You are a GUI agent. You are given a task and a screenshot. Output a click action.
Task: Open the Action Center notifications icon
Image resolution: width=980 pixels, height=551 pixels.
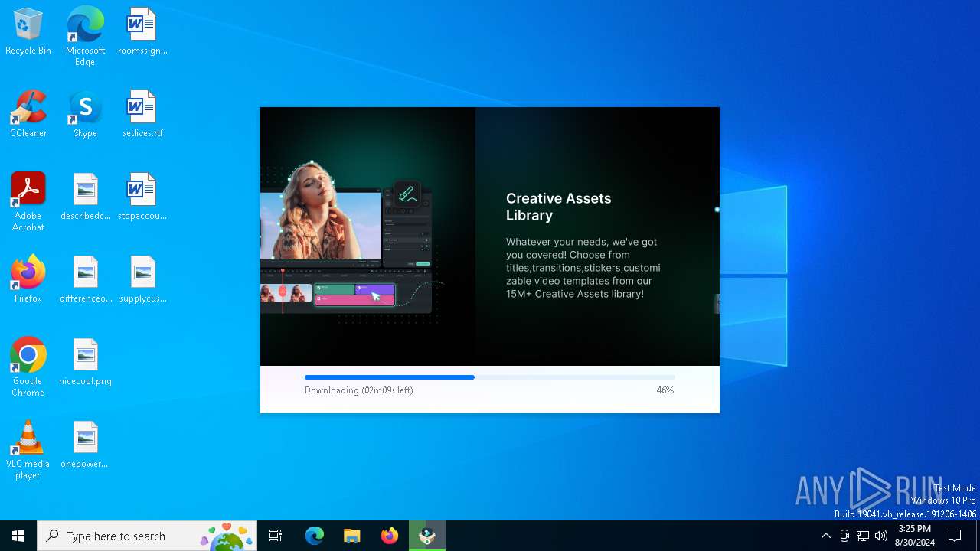point(955,536)
